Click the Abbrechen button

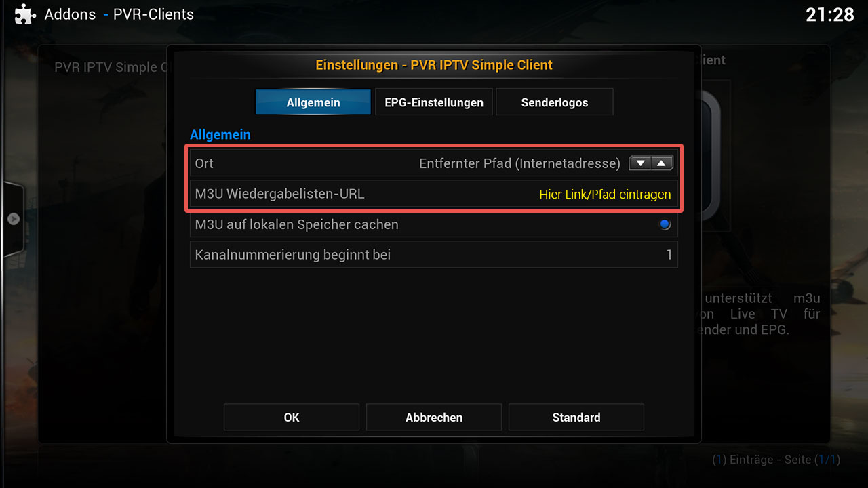[434, 418]
